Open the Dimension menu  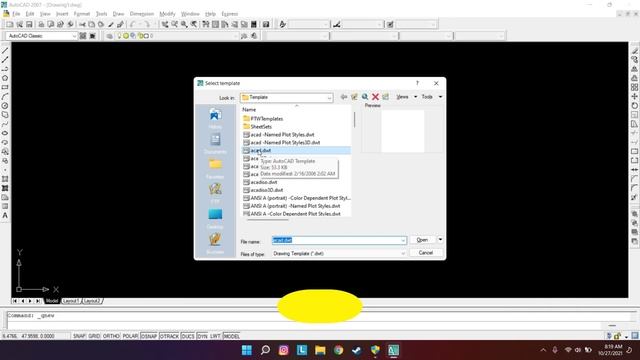coord(142,14)
